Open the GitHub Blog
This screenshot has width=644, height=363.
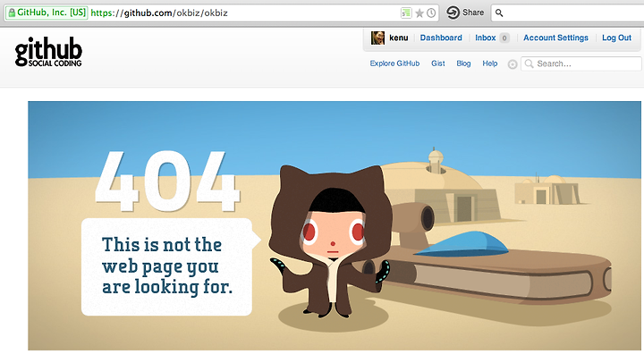(x=463, y=63)
